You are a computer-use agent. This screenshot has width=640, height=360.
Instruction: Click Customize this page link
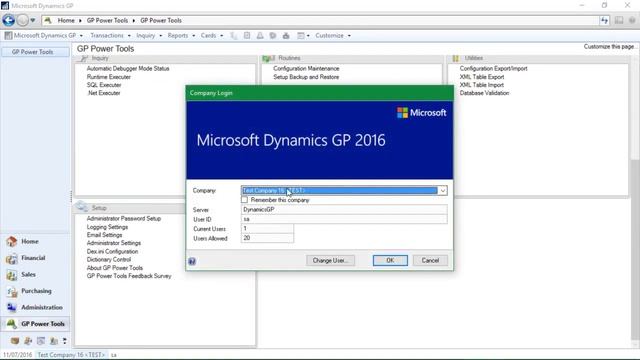[x=609, y=47]
